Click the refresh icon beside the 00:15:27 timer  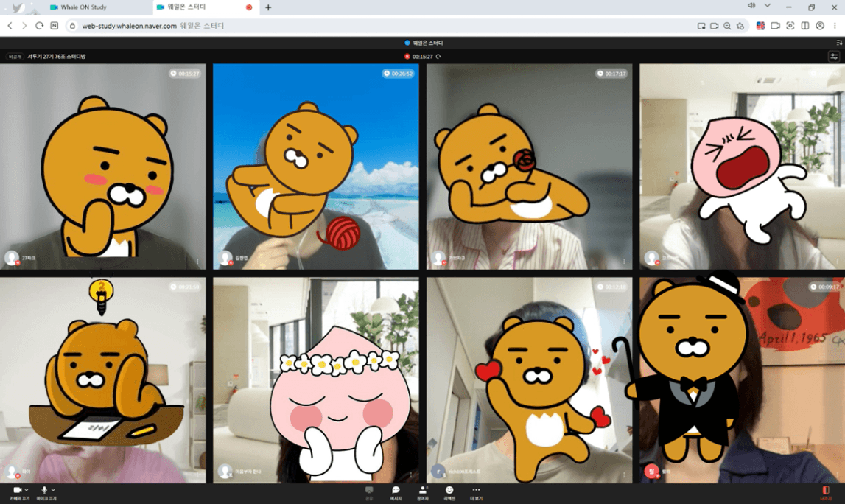438,57
